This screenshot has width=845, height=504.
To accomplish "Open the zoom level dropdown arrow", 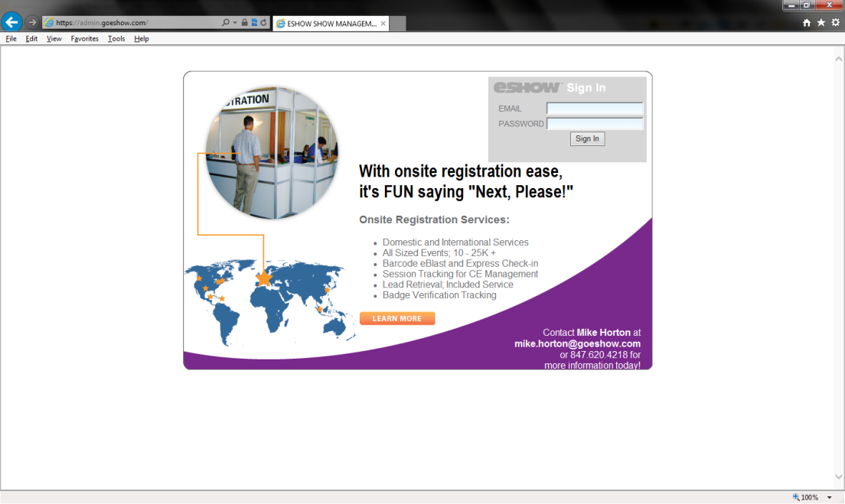I will [830, 497].
